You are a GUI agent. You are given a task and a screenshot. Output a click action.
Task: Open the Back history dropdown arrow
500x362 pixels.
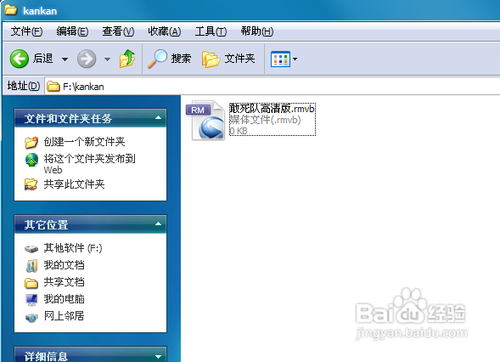coord(65,59)
